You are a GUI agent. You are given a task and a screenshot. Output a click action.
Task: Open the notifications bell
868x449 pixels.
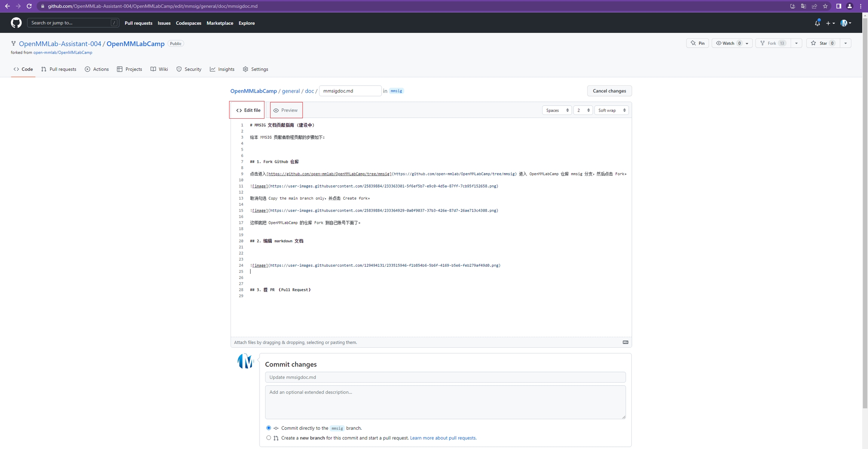click(x=817, y=23)
